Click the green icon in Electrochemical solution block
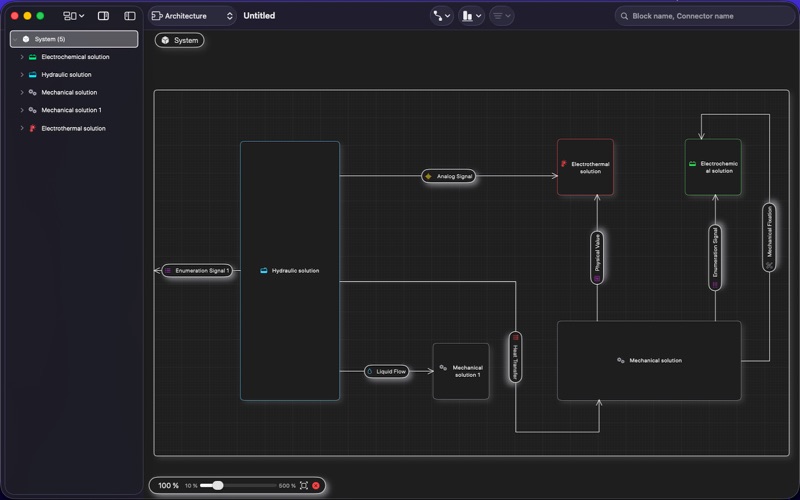The width and height of the screenshot is (800, 500). (x=692, y=164)
